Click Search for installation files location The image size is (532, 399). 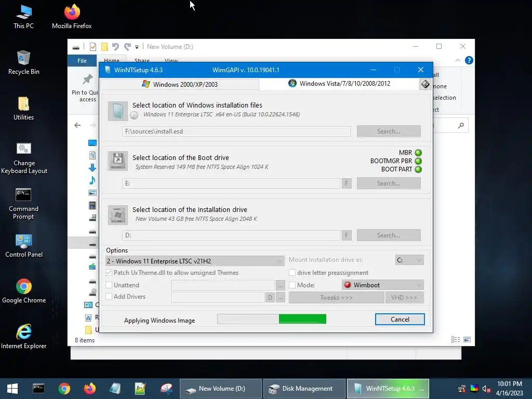(x=389, y=131)
